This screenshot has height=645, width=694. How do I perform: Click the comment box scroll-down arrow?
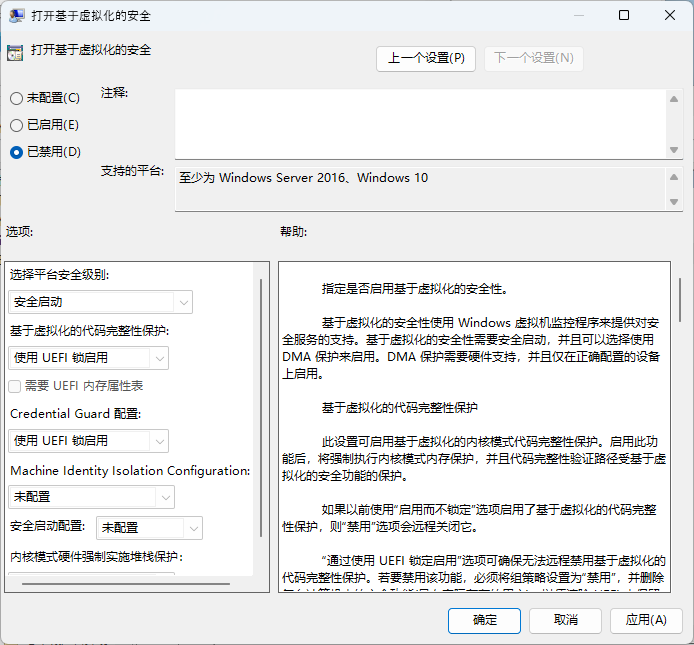point(674,150)
